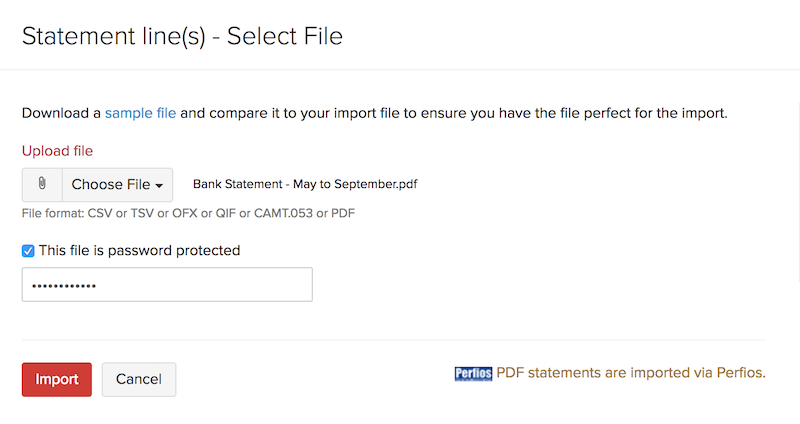Click the caret arrow beside Choose File

[159, 186]
